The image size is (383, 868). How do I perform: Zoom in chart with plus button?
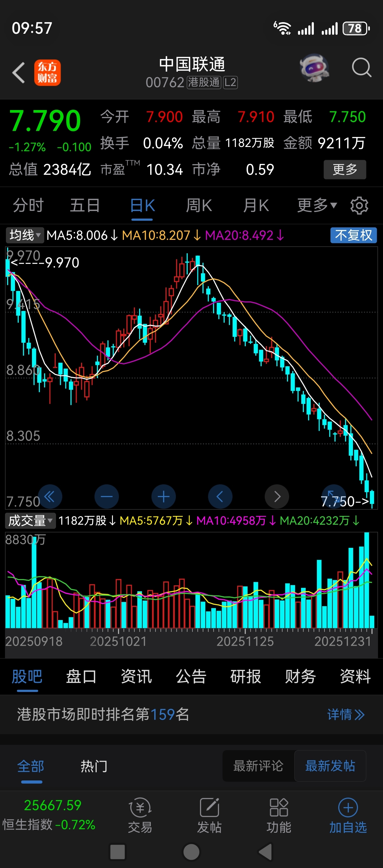(x=164, y=496)
